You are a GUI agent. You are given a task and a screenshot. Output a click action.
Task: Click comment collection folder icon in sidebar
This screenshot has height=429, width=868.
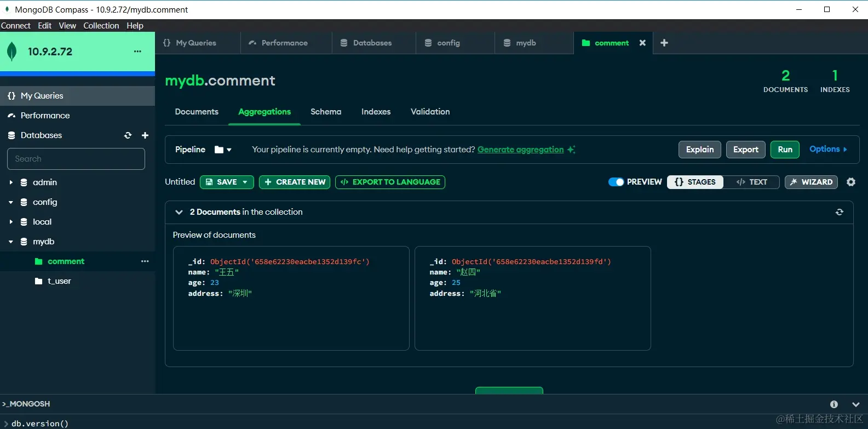coord(38,261)
